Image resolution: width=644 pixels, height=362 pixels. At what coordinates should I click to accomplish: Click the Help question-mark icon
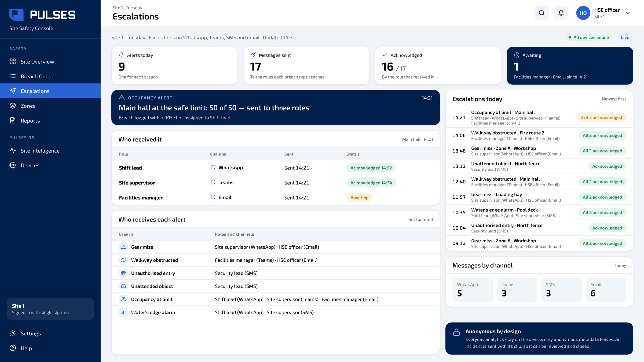point(13,348)
